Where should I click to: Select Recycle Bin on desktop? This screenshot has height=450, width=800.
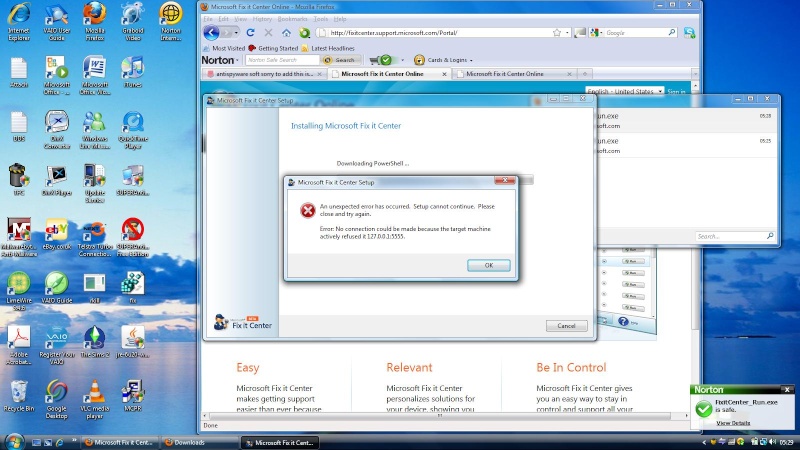(19, 396)
